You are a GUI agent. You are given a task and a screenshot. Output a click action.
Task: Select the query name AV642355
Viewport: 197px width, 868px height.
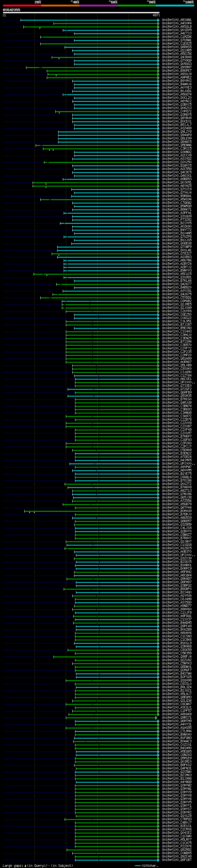coord(11,10)
